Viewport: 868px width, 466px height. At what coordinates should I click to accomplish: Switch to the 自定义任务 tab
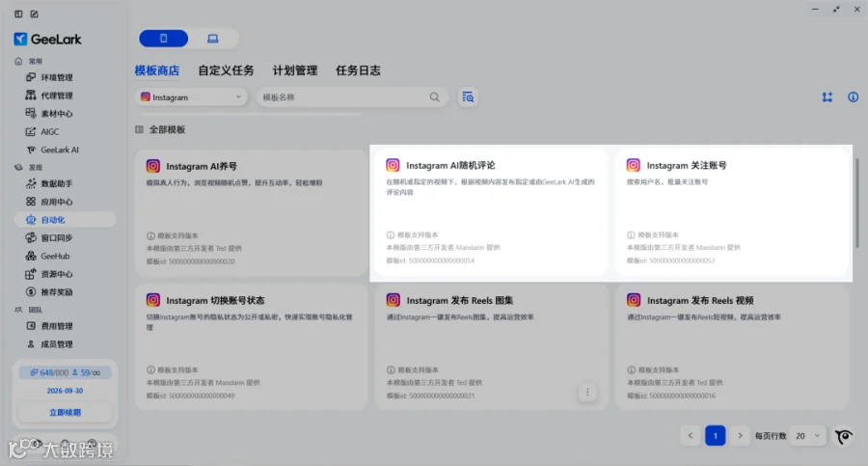pyautogui.click(x=226, y=70)
